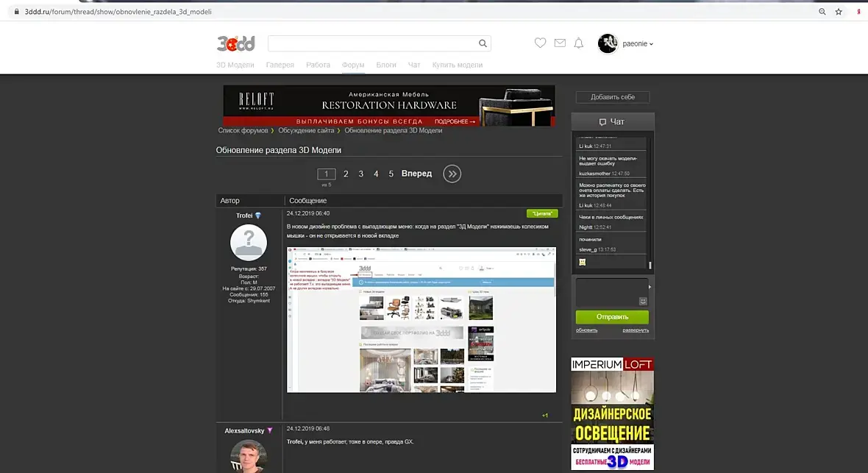Click the 24.12.2019 06:48 post timestamp
The height and width of the screenshot is (473, 868).
308,428
